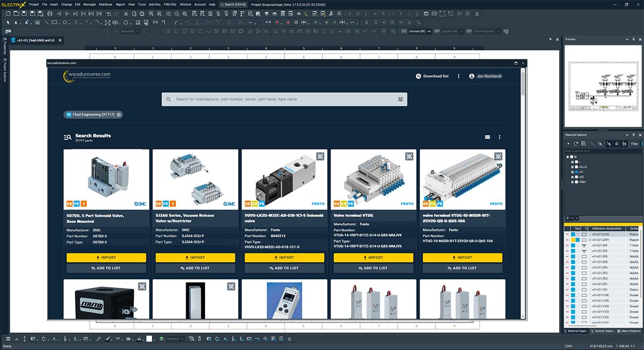Collapse the Material Explorer panel chevron
644x350 pixels.
627,135
